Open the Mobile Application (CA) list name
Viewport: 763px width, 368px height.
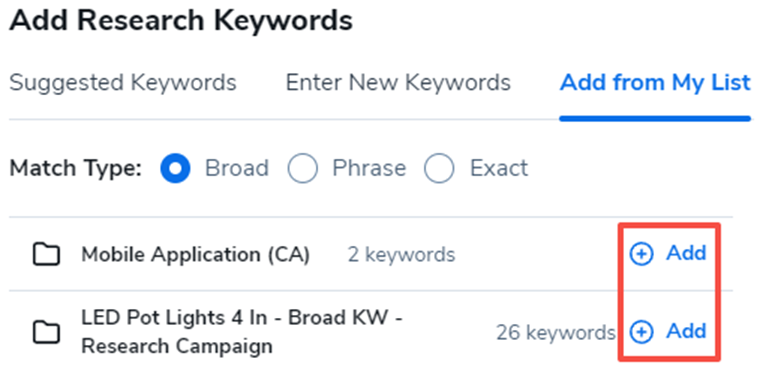[196, 255]
